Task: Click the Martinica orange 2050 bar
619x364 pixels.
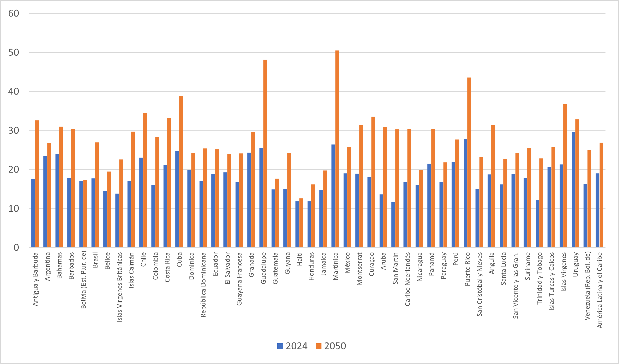Action: (x=337, y=149)
